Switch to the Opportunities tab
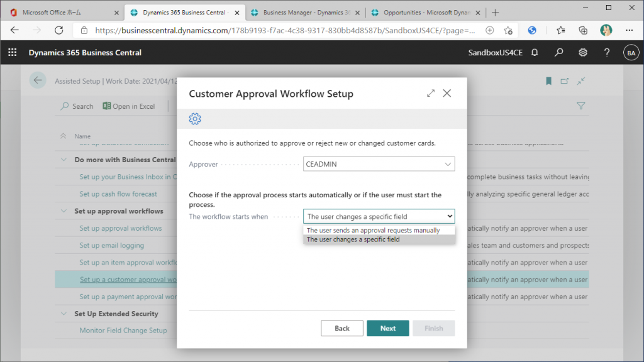This screenshot has width=644, height=362. [x=426, y=13]
